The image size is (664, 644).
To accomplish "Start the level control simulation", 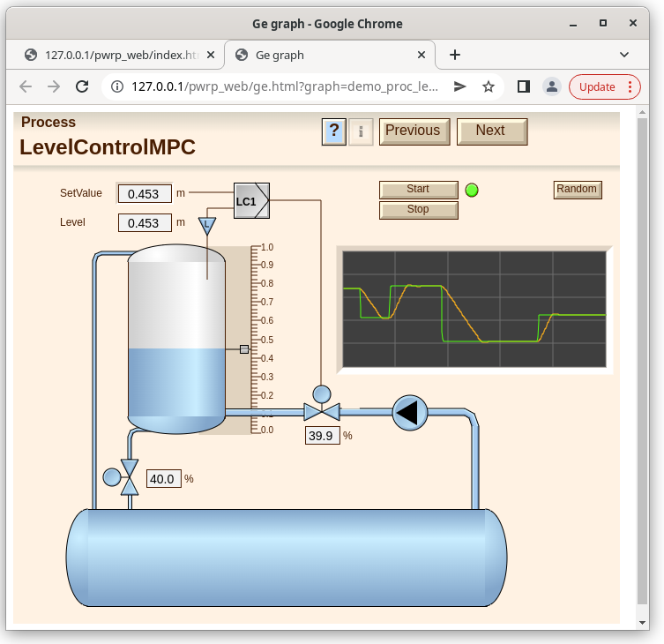I will pyautogui.click(x=418, y=190).
